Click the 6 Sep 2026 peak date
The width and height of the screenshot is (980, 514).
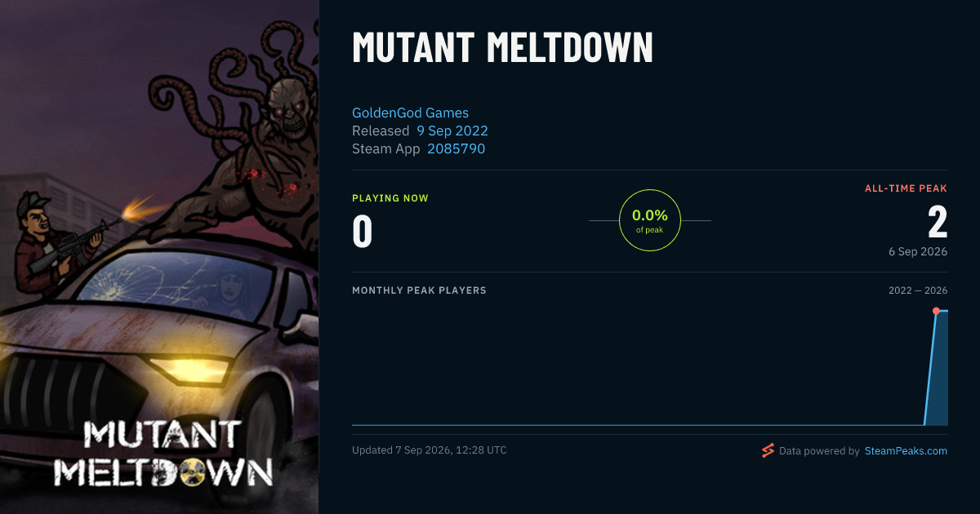tap(918, 251)
